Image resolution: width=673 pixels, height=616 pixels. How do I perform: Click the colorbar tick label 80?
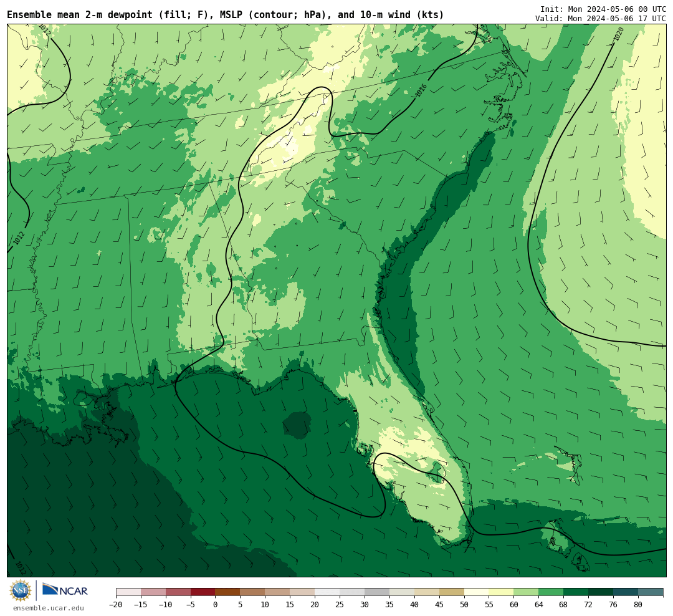tap(639, 605)
